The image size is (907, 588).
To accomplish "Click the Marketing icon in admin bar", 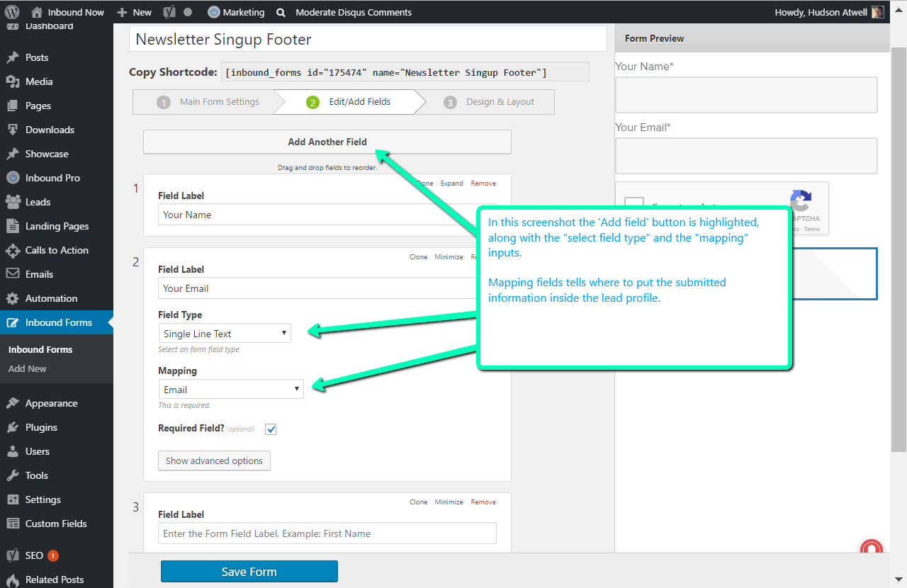I will [213, 12].
